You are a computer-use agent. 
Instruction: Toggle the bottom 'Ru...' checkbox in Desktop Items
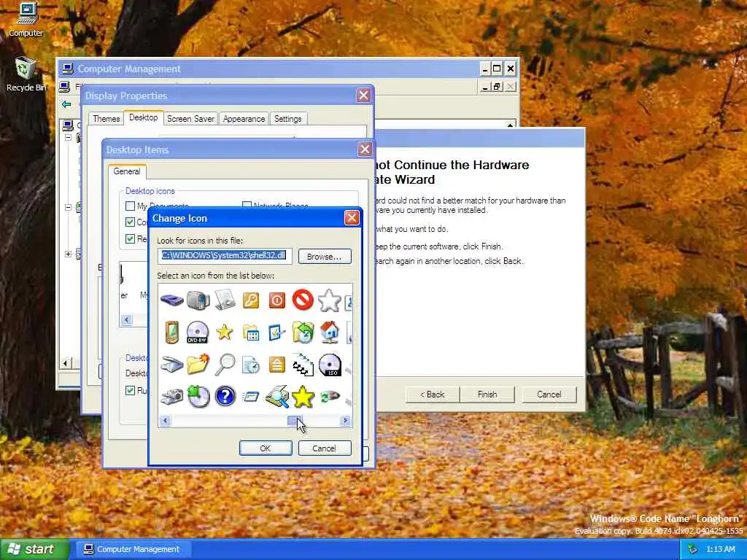click(x=130, y=391)
